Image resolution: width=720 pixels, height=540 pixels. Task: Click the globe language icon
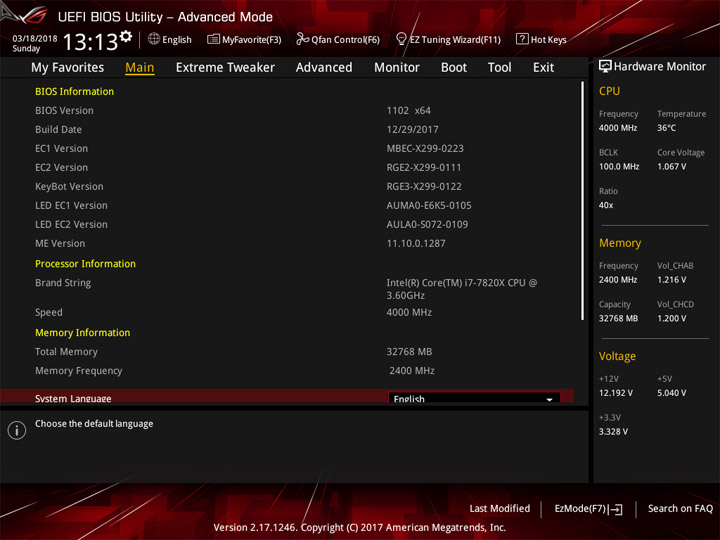(154, 39)
